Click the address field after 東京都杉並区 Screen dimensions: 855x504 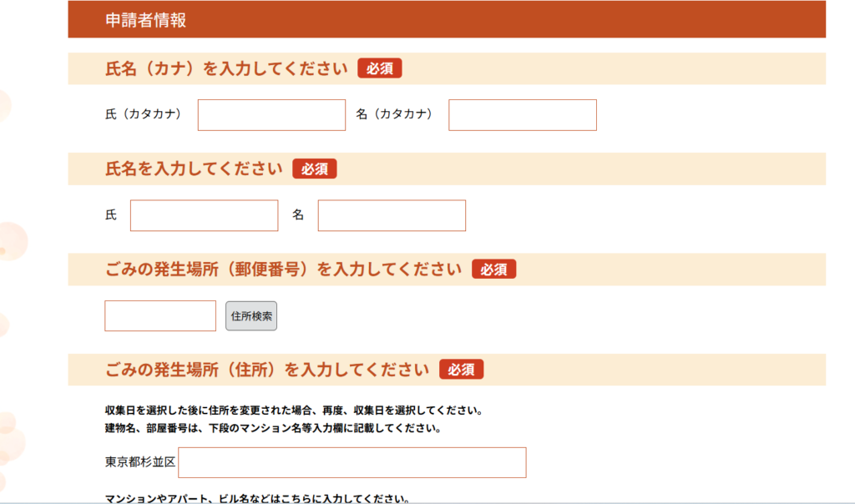tap(352, 462)
